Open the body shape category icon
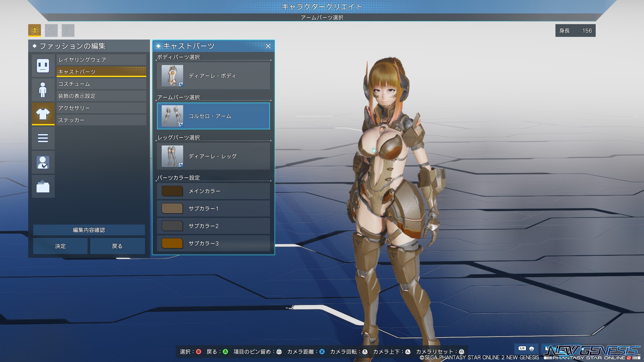This screenshot has height=362, width=644. [x=43, y=90]
